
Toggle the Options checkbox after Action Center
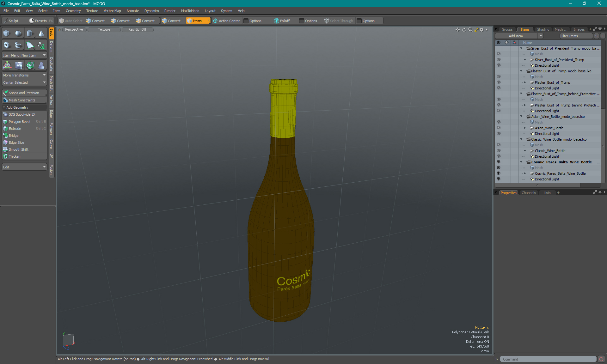point(246,21)
